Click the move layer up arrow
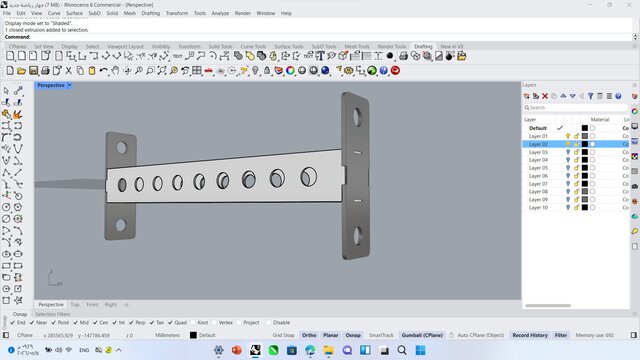Viewport: 640px width, 360px height. click(563, 96)
